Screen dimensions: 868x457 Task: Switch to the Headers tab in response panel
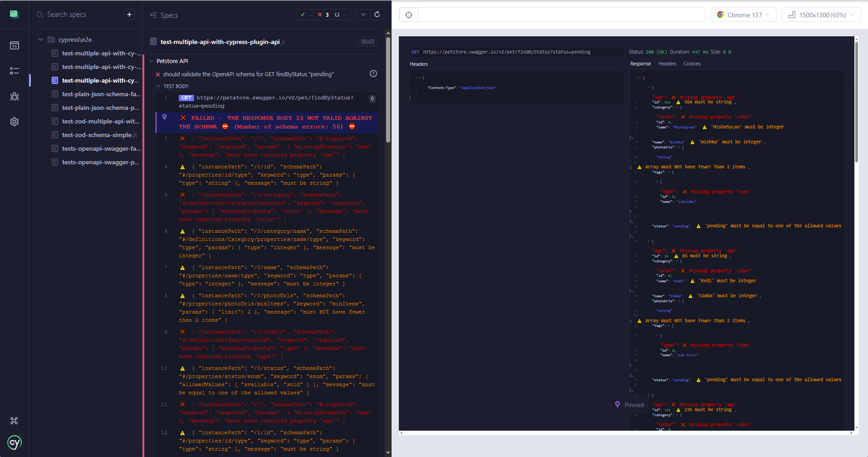667,64
